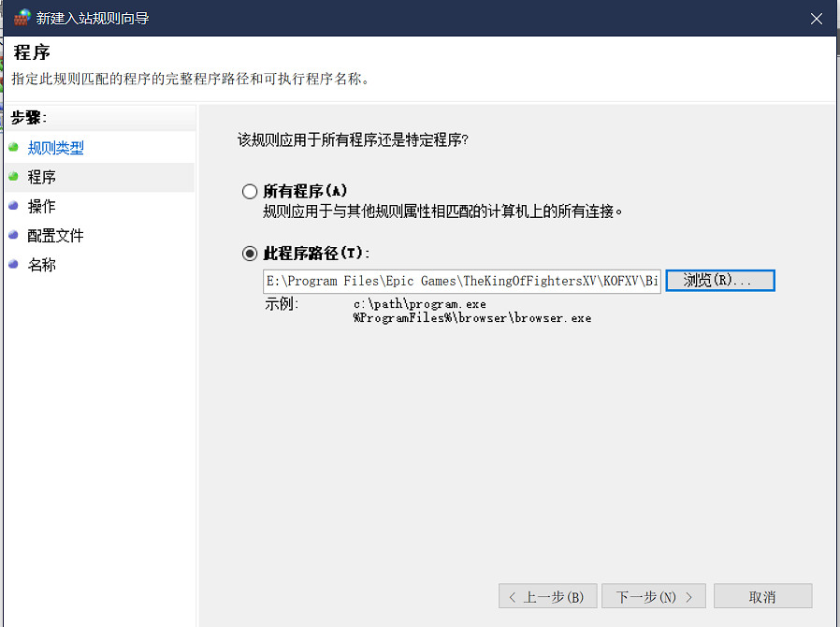The image size is (840, 627).
Task: Click the arrow icon beside 配置文件 step
Action: tap(10, 235)
